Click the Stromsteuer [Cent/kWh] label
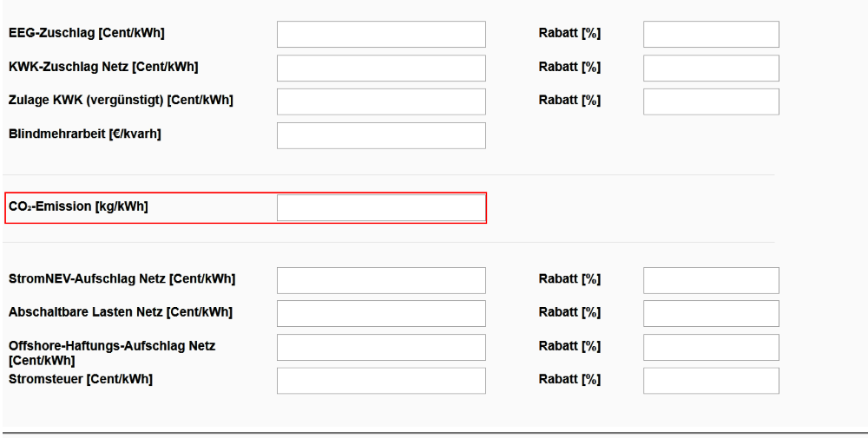868x438 pixels. 80,379
